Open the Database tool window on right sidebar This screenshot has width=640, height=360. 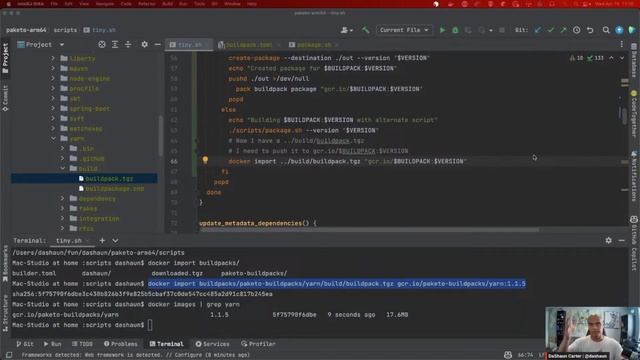(634, 60)
